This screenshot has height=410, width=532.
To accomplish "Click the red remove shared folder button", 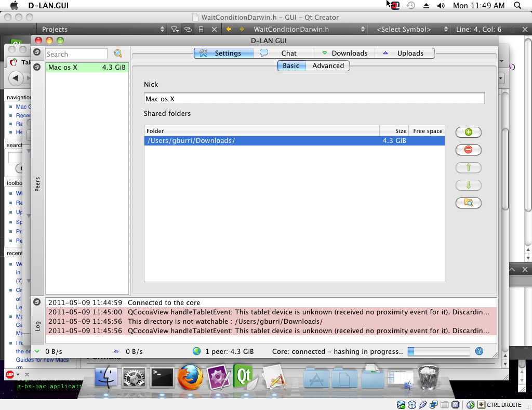I will (x=468, y=150).
